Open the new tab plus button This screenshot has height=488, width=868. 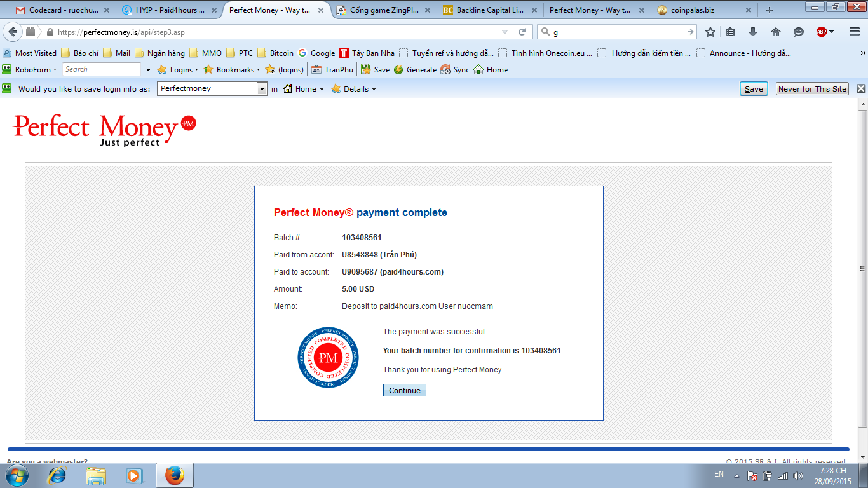pos(770,10)
